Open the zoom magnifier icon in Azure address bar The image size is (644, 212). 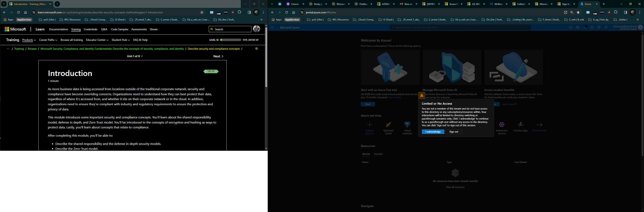(572, 12)
